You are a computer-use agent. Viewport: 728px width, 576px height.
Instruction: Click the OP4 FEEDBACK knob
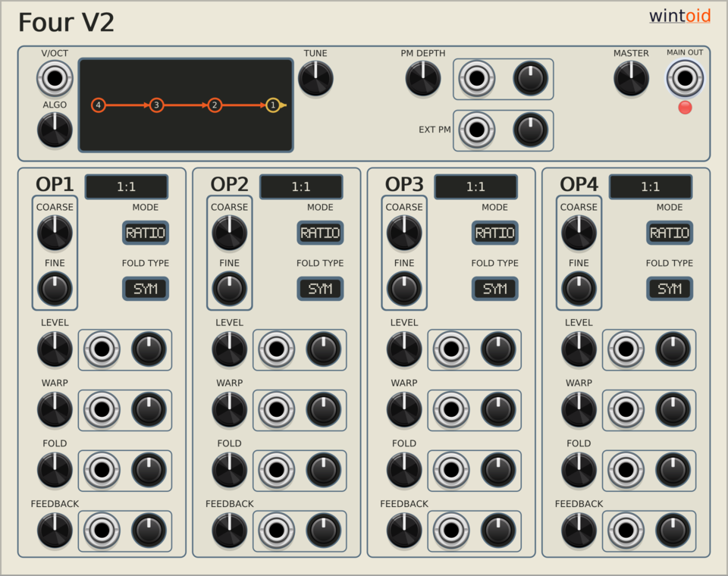click(x=579, y=530)
